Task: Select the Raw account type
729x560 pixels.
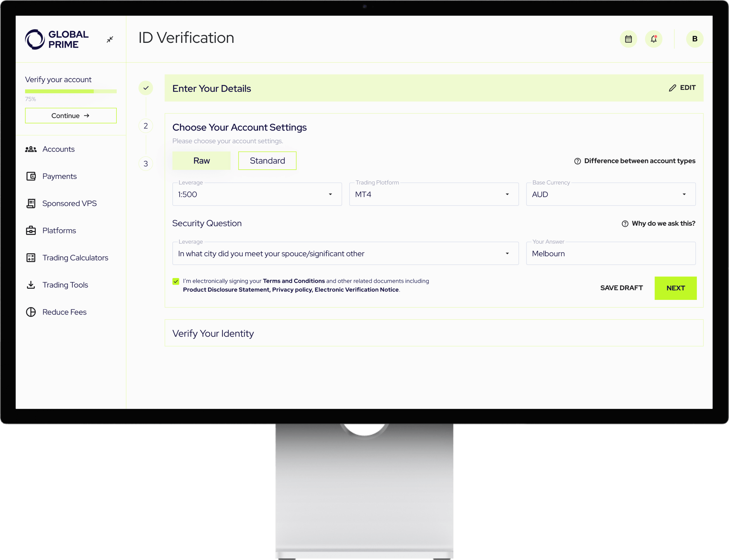Action: click(201, 161)
